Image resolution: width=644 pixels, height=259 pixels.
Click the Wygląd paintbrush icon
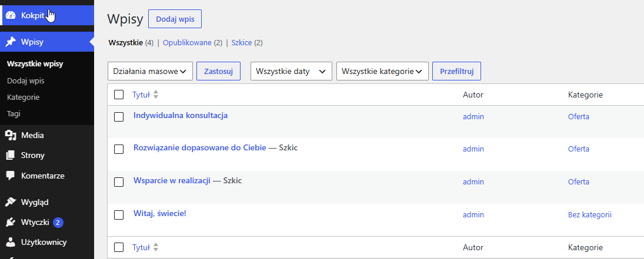pyautogui.click(x=11, y=203)
